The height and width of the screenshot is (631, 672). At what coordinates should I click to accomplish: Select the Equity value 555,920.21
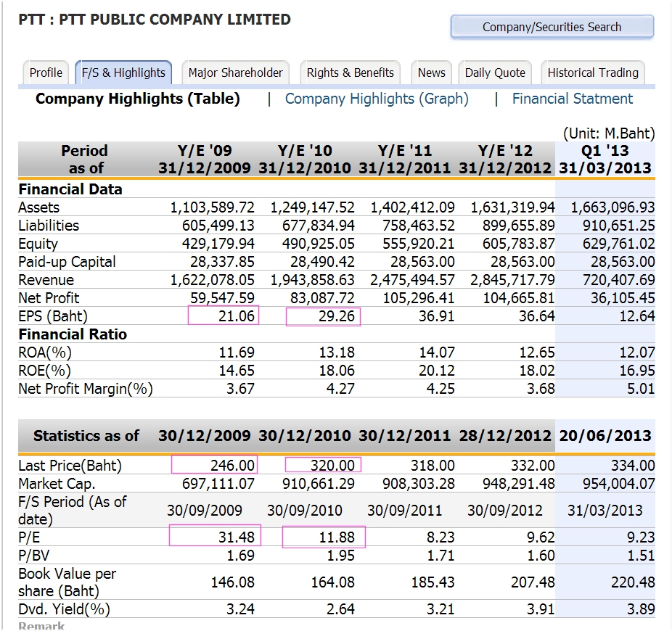[x=419, y=244]
